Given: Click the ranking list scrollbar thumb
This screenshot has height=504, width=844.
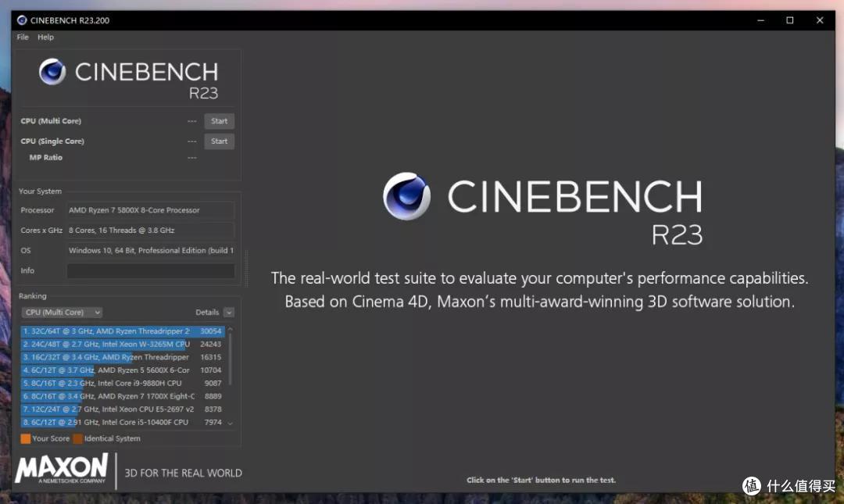Looking at the screenshot, I should pyautogui.click(x=231, y=359).
